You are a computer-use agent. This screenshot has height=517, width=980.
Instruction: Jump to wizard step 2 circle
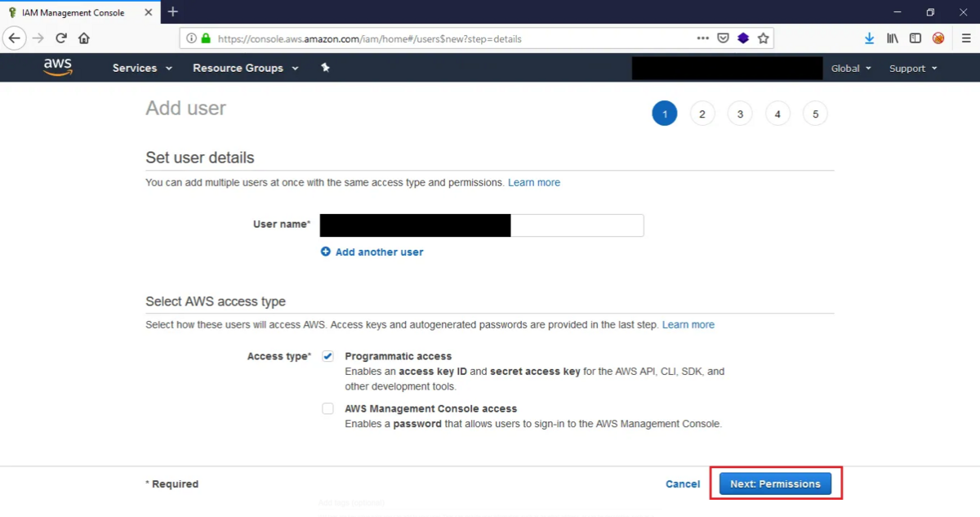[x=702, y=114]
